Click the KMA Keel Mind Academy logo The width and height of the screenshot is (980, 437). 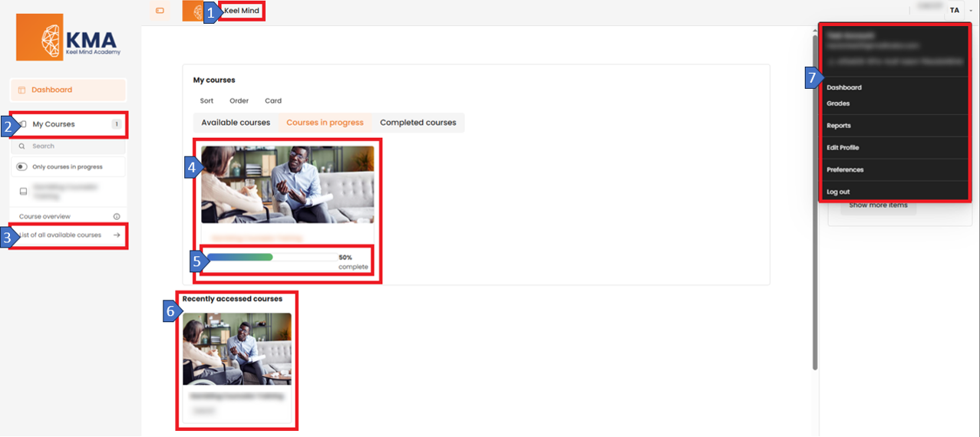69,38
